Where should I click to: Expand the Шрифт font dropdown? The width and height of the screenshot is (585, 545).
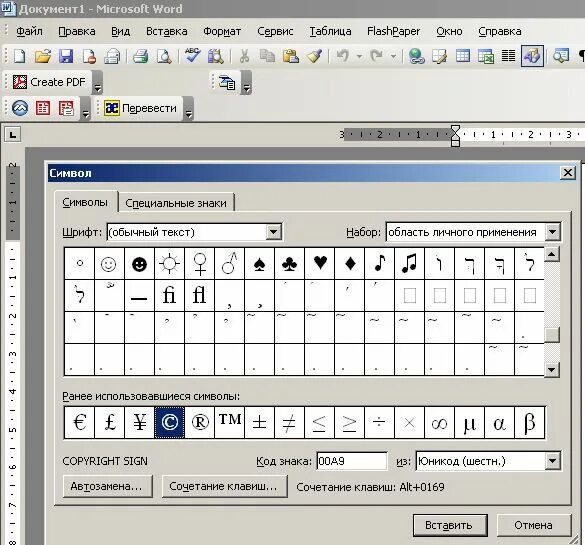(273, 232)
